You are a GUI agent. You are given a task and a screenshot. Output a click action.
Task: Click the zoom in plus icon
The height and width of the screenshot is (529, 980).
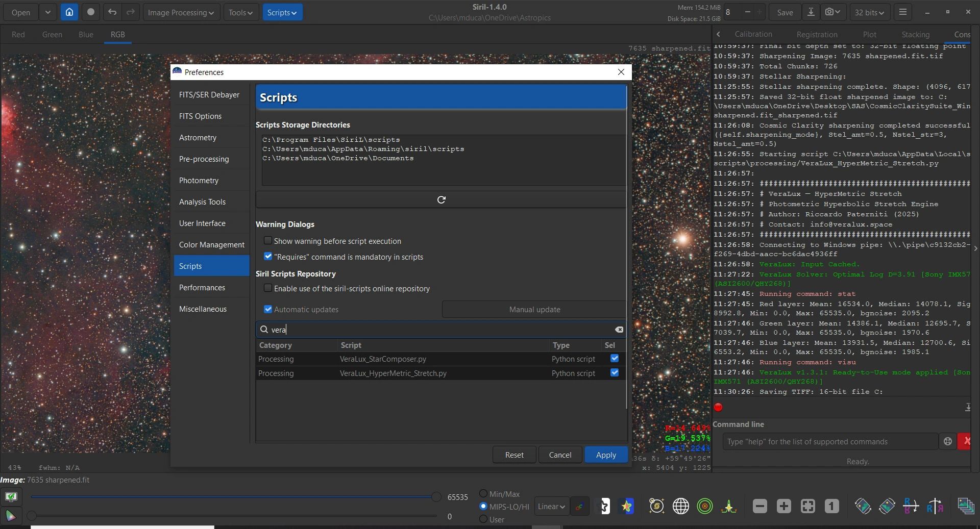(x=784, y=506)
